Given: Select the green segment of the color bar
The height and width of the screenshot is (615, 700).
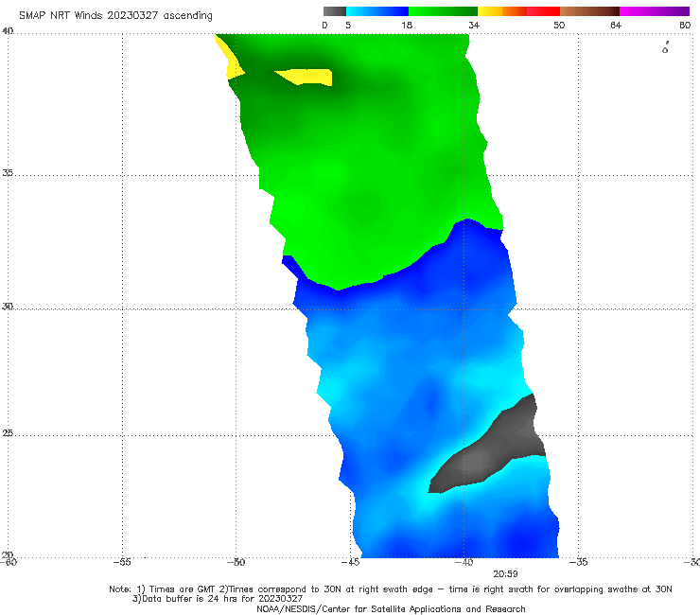Looking at the screenshot, I should (443, 11).
